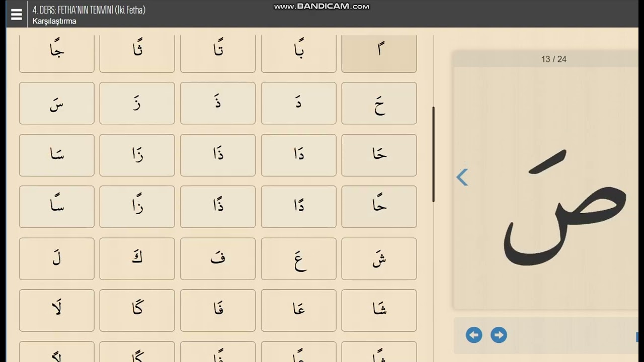Select the Sin tanwin card (سًا)
The image size is (644, 362).
point(56,207)
